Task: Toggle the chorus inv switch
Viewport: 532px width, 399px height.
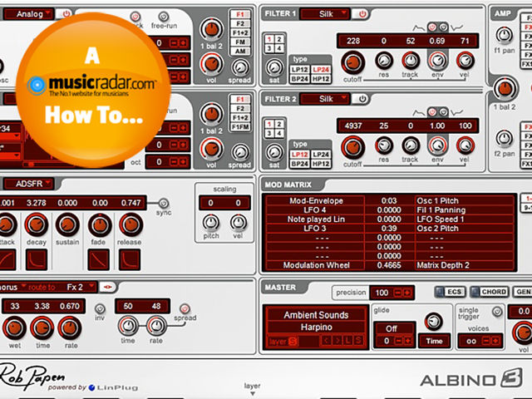Action: 100,308
